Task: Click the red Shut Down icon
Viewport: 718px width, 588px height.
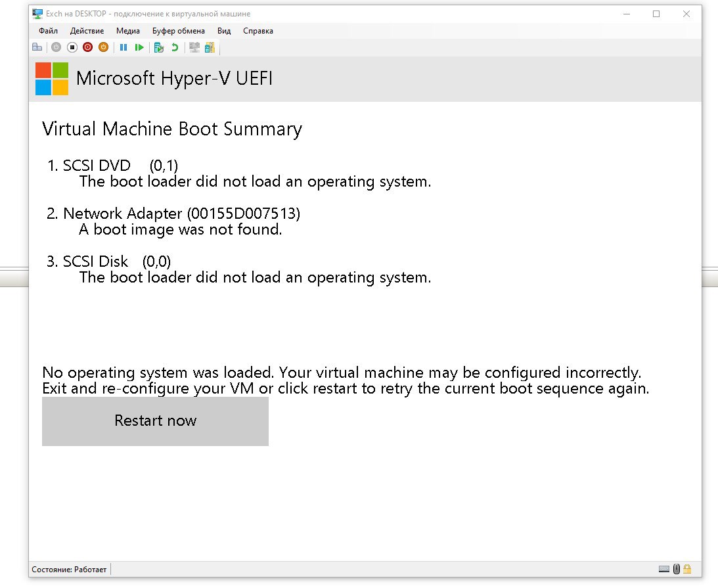Action: point(87,47)
